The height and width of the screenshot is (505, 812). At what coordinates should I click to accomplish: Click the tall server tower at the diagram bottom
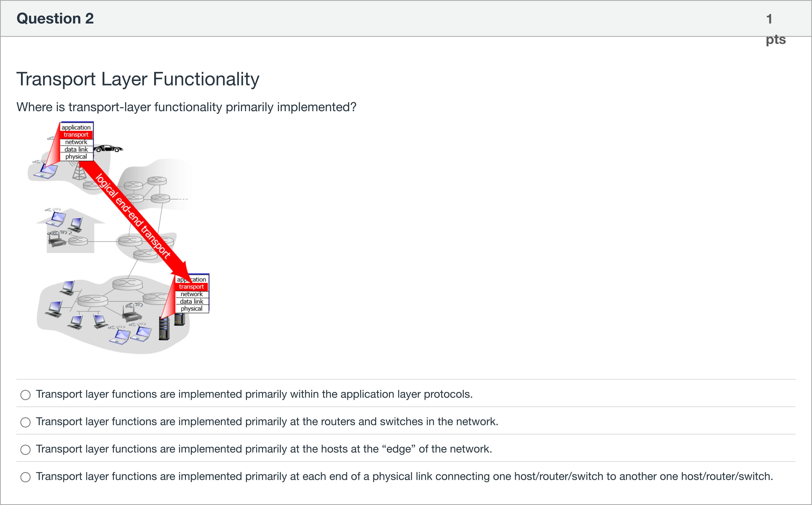164,329
